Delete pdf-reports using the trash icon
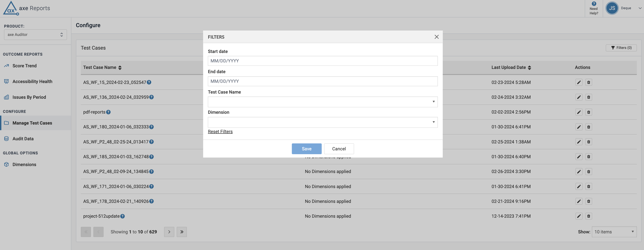The height and width of the screenshot is (250, 644). (589, 112)
